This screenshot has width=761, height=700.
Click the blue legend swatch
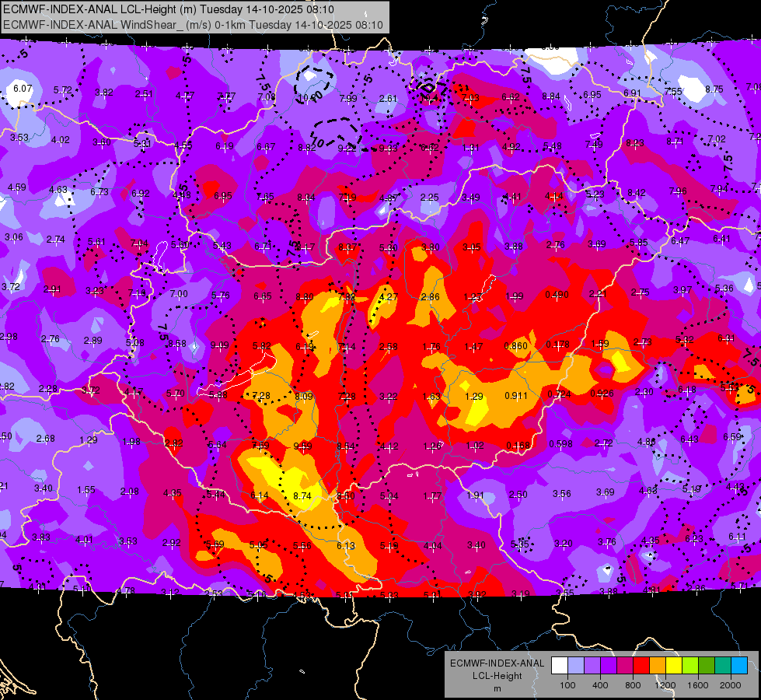pos(740,665)
